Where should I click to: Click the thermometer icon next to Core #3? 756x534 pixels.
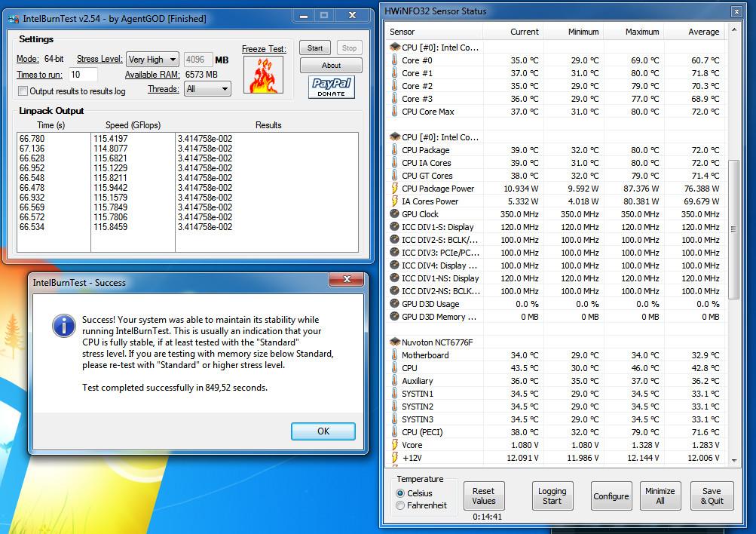394,98
